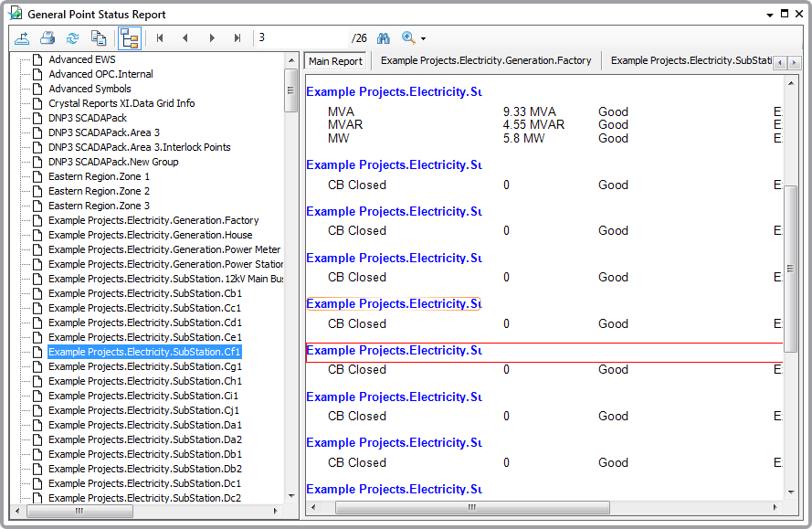Click the Copy icon in the toolbar
The width and height of the screenshot is (812, 529).
tap(99, 38)
